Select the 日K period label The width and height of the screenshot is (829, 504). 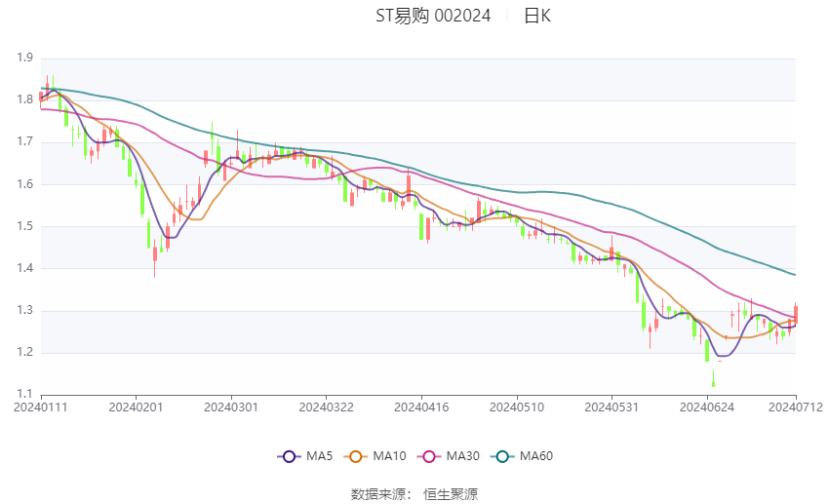tap(537, 16)
